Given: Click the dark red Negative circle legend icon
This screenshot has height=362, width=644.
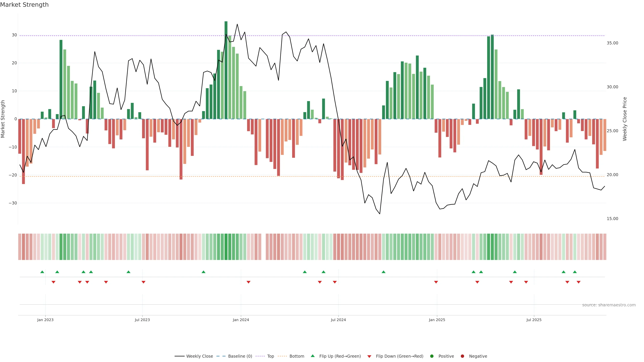Looking at the screenshot, I should [x=462, y=356].
